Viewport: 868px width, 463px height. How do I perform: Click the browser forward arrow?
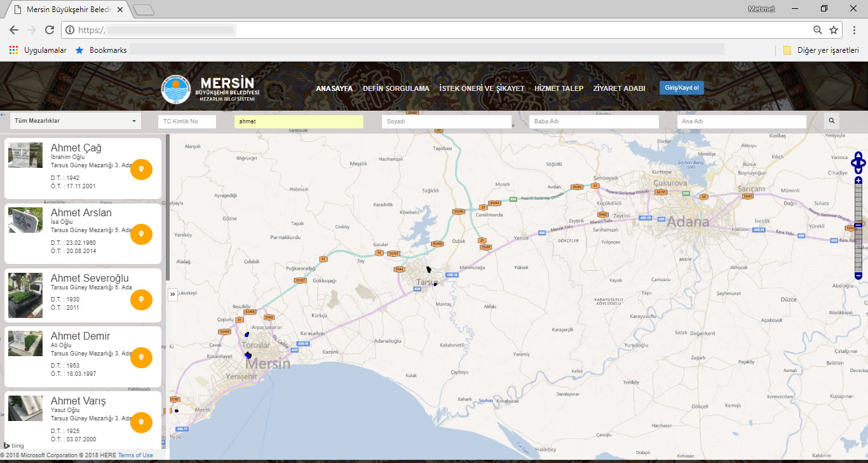32,30
